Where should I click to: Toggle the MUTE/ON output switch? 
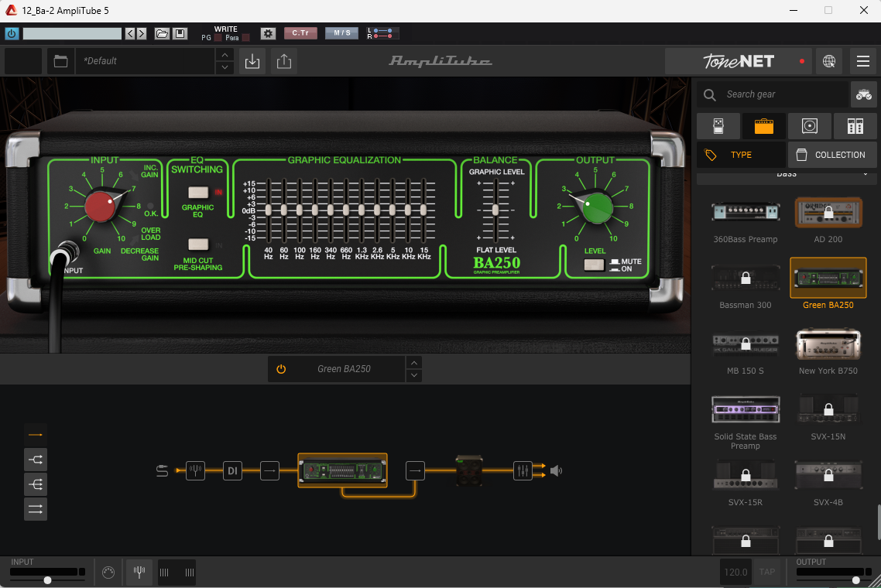pos(594,265)
